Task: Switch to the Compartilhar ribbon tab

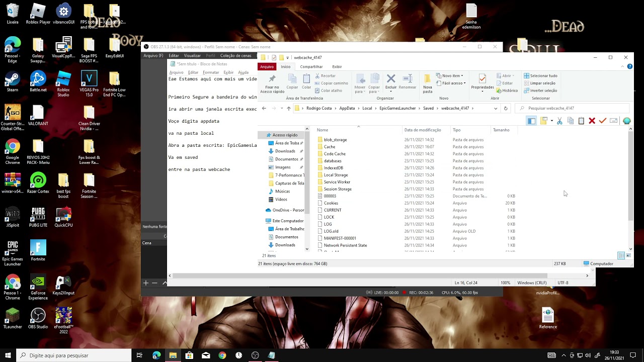Action: click(311, 67)
